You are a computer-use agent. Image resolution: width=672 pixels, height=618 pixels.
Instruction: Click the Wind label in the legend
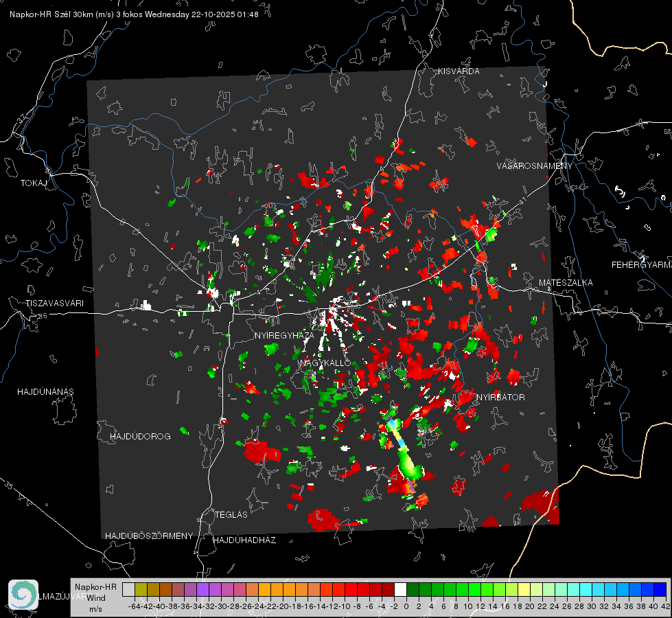click(x=95, y=597)
